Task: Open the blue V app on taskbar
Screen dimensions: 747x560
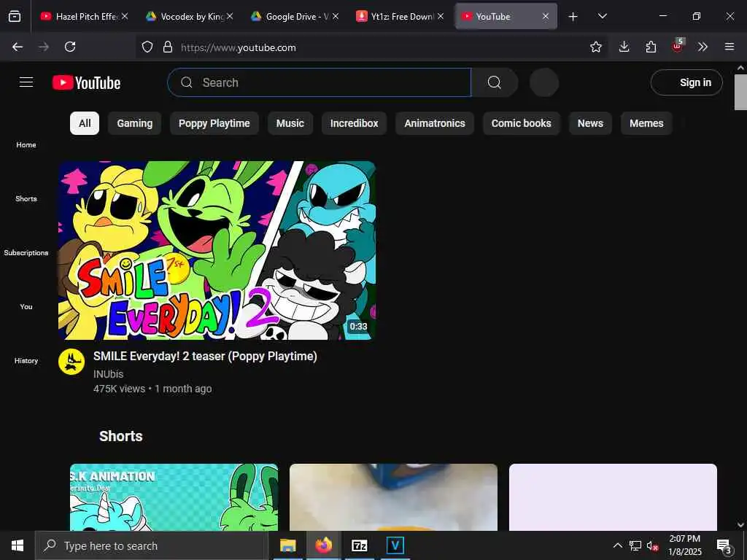Action: (395, 545)
